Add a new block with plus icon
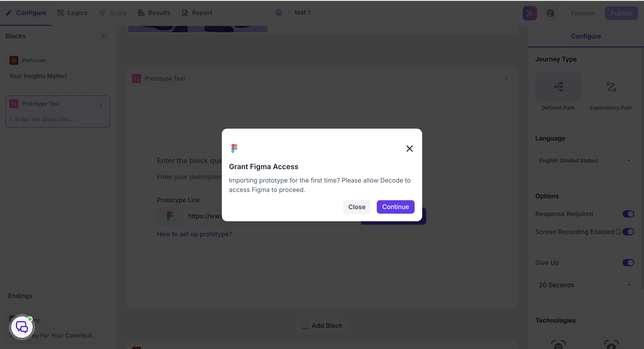This screenshot has width=644, height=349. coord(104,36)
